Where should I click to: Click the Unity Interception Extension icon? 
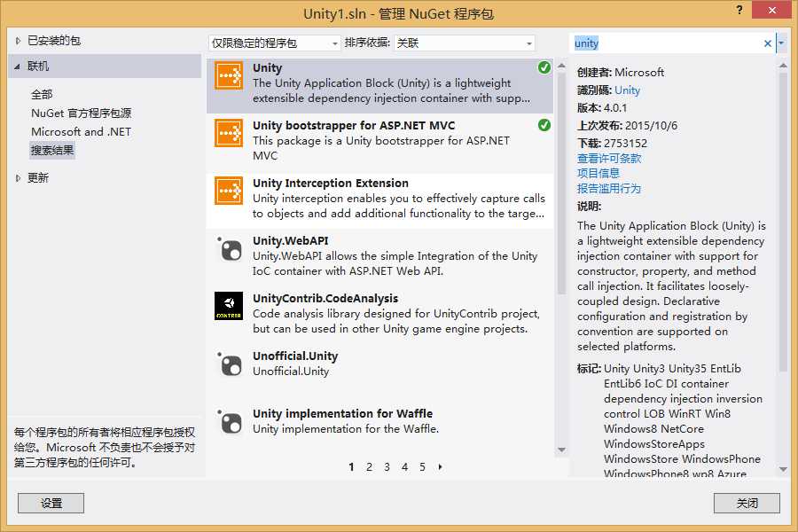(x=229, y=191)
